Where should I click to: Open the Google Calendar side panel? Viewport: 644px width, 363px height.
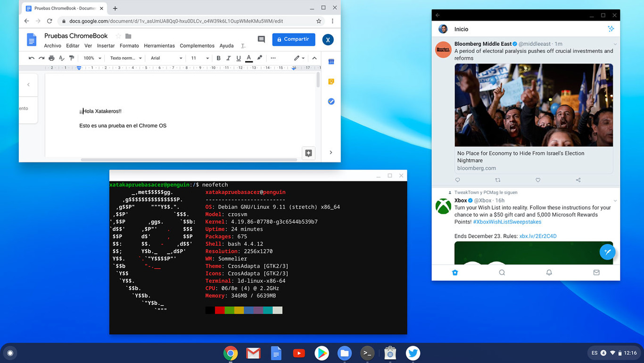(x=331, y=62)
